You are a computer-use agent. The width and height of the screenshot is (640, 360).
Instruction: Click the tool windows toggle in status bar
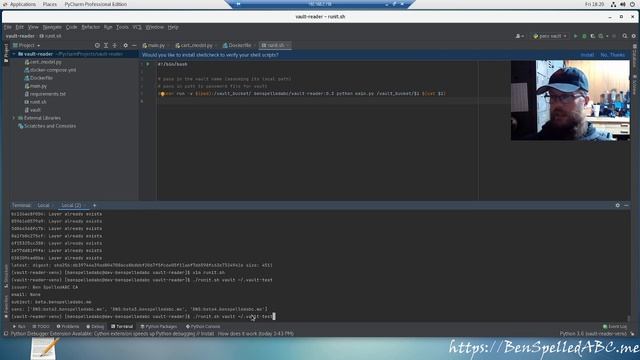coord(6,334)
